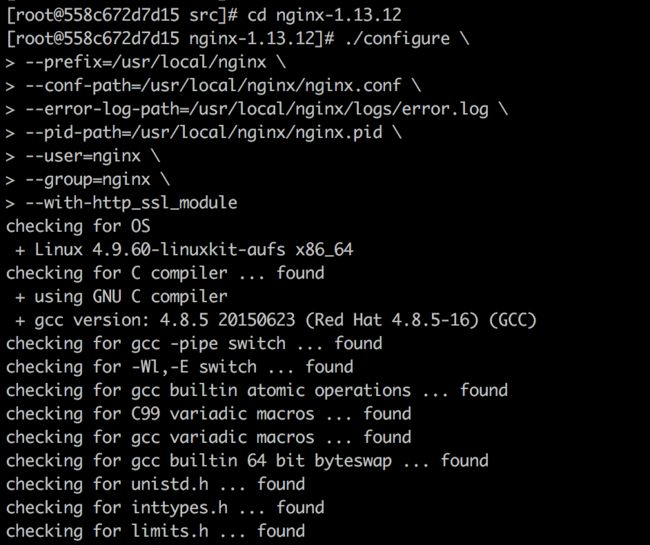Click the --error-log-path error.log line

pos(257,109)
